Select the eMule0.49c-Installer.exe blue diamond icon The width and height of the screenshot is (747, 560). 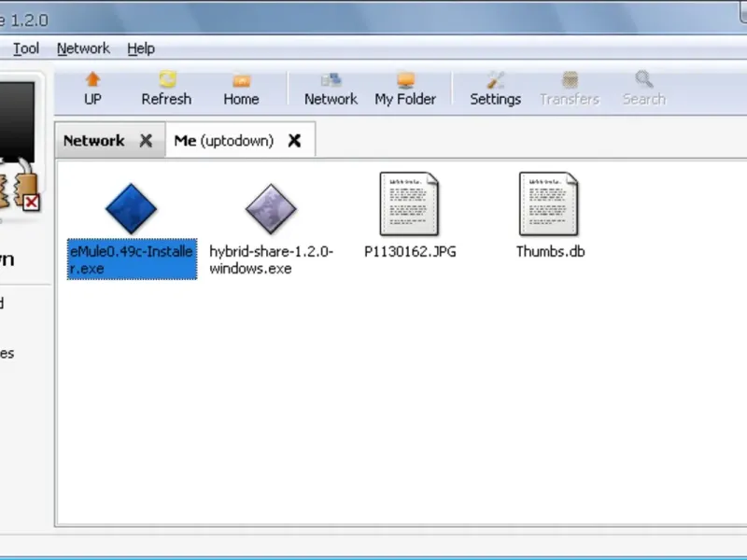131,208
